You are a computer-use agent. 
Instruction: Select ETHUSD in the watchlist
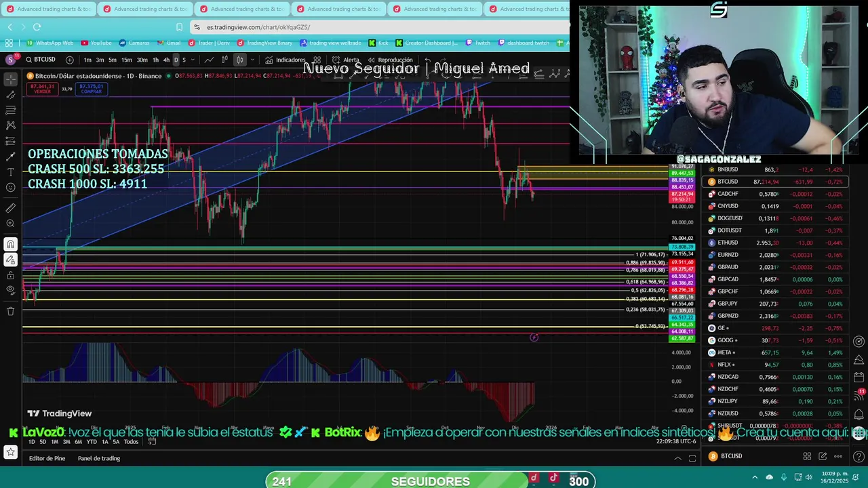tap(776, 243)
